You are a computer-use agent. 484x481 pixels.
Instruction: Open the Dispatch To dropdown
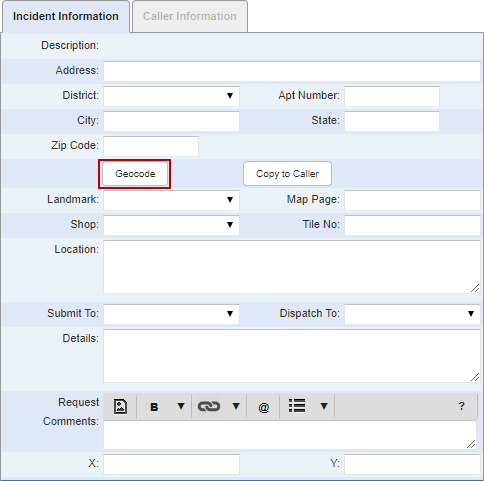click(x=412, y=314)
